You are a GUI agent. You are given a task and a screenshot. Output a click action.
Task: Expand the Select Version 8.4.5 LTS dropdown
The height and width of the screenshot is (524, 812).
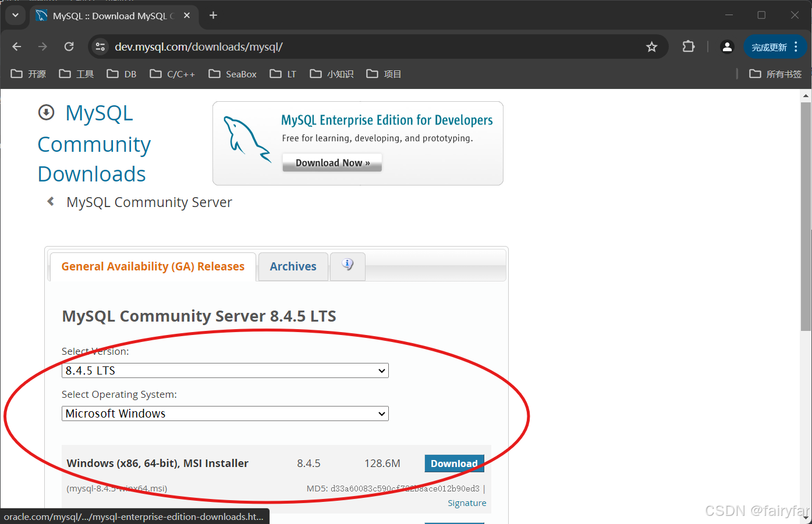coord(225,370)
